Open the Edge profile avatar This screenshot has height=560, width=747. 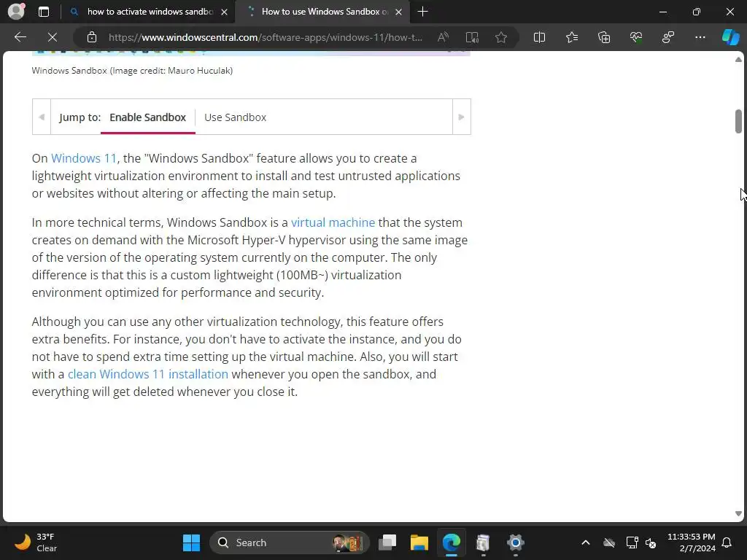coord(16,12)
